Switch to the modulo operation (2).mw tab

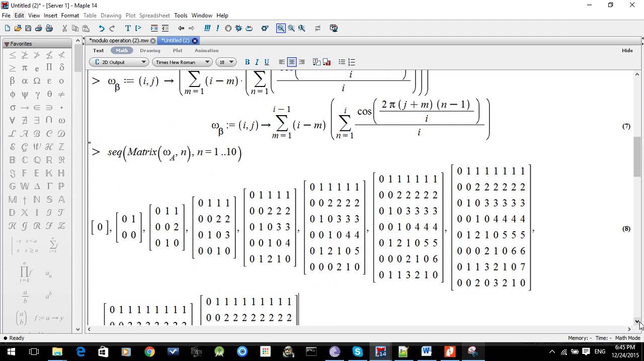(x=119, y=41)
